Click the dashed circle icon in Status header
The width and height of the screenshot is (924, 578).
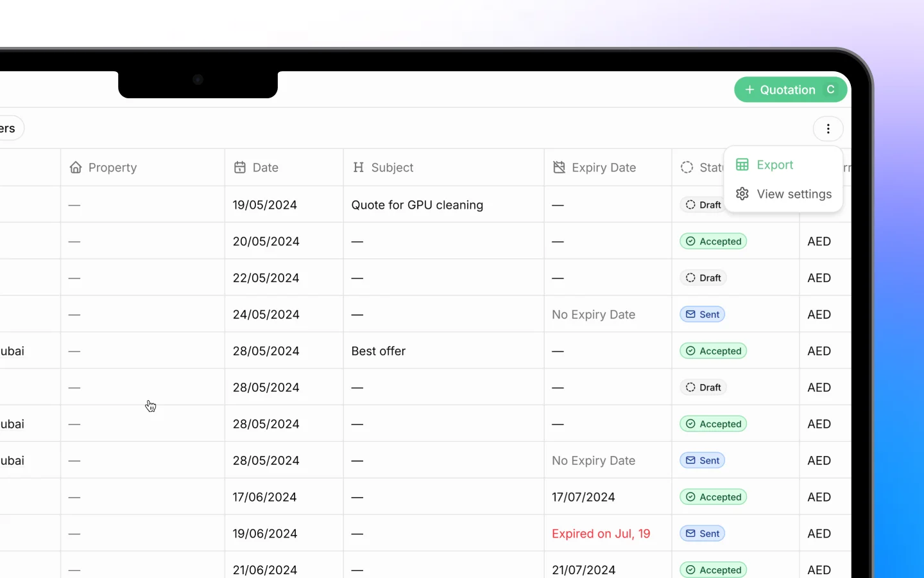tap(687, 168)
